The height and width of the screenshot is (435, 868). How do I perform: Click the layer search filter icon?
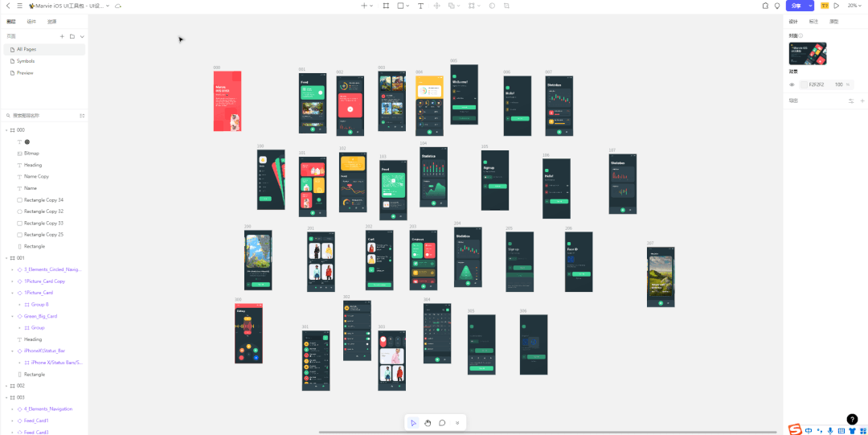[x=82, y=116]
